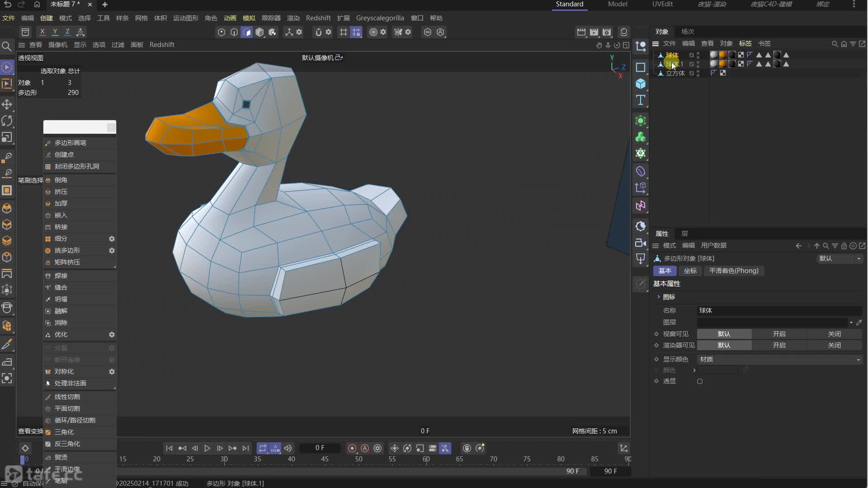Toggle the Z axis lock
868x488 pixels.
click(x=67, y=32)
